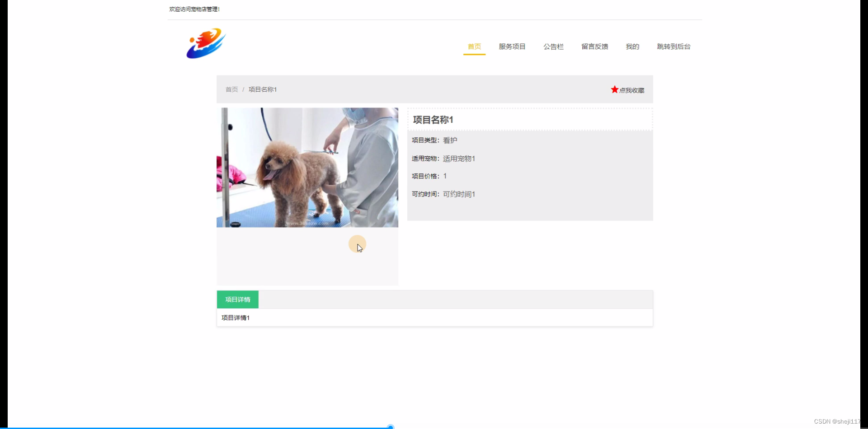The height and width of the screenshot is (429, 868).
Task: Open the 服务项目 navigation item
Action: [512, 47]
